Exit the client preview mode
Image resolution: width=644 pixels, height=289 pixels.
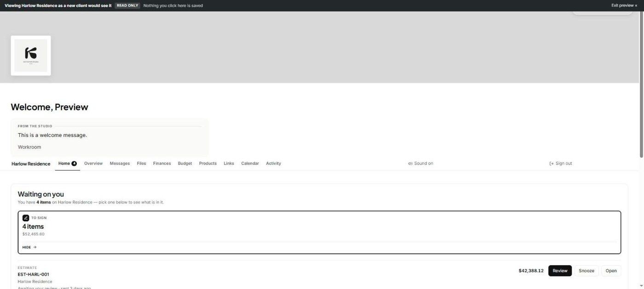click(x=624, y=6)
